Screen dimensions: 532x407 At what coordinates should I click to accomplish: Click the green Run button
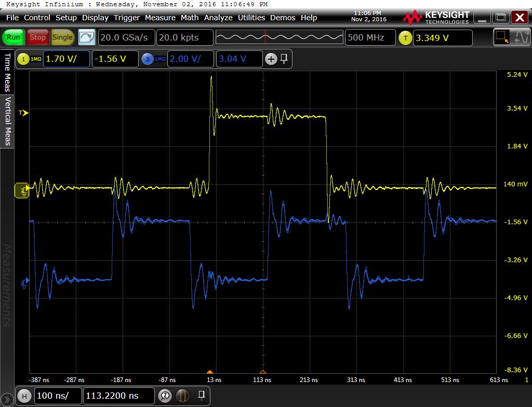pos(14,37)
